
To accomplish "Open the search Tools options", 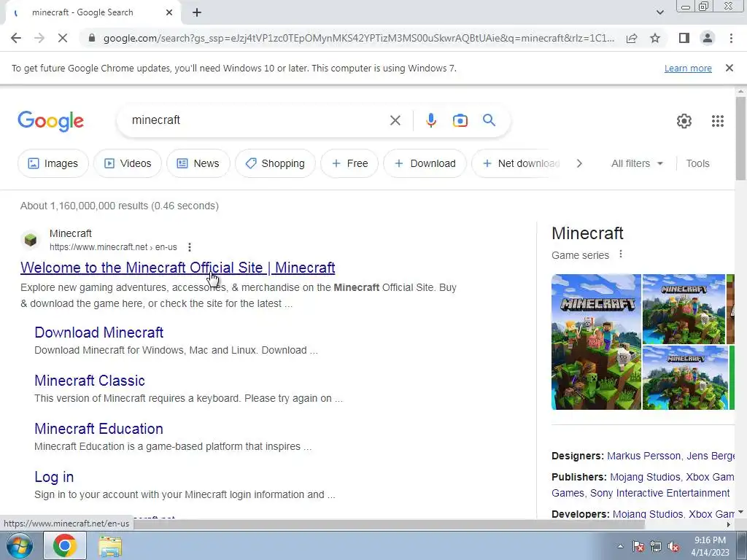I will click(697, 163).
